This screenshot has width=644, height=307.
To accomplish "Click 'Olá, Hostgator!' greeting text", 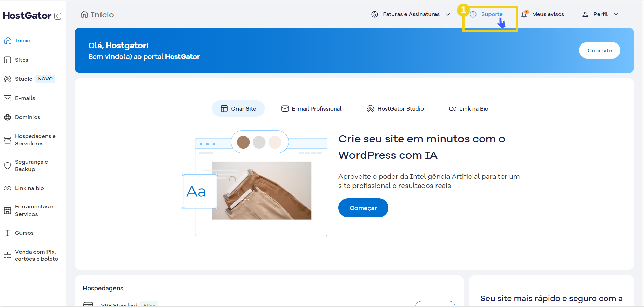I will pos(118,46).
